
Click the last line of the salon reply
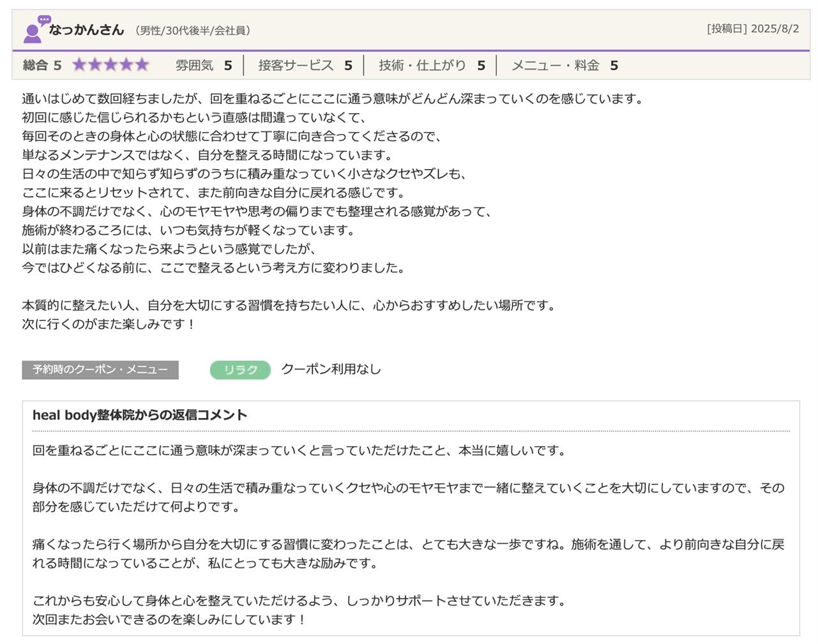pos(169,620)
